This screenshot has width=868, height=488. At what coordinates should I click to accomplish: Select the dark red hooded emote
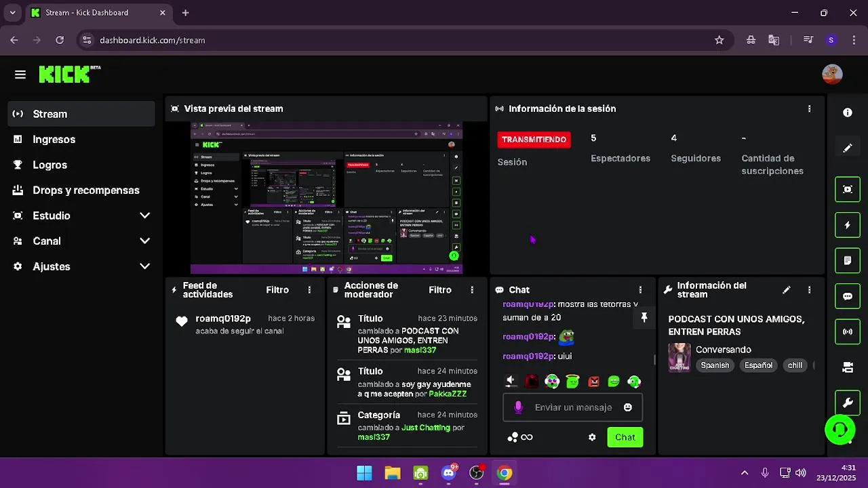(x=532, y=382)
